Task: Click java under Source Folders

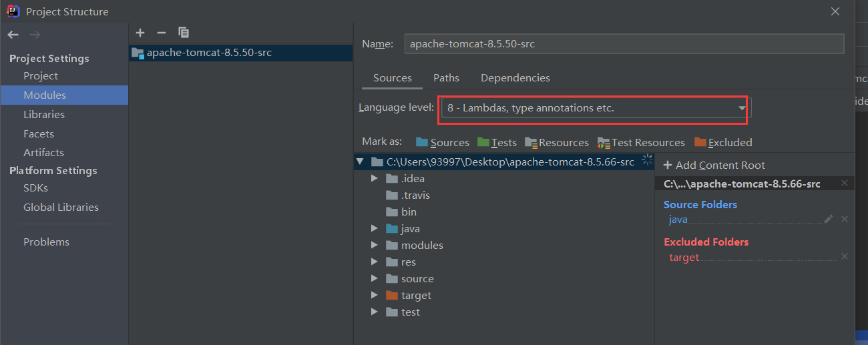Action: tap(678, 219)
